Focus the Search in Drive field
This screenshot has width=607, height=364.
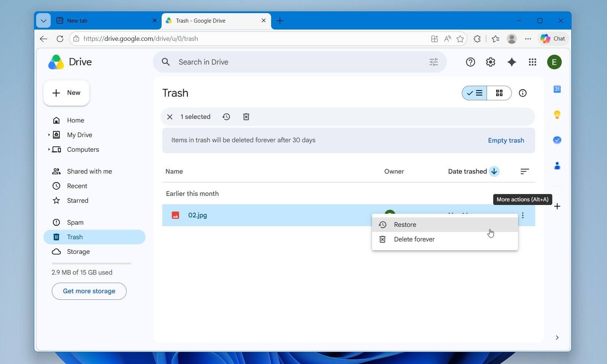(x=300, y=62)
